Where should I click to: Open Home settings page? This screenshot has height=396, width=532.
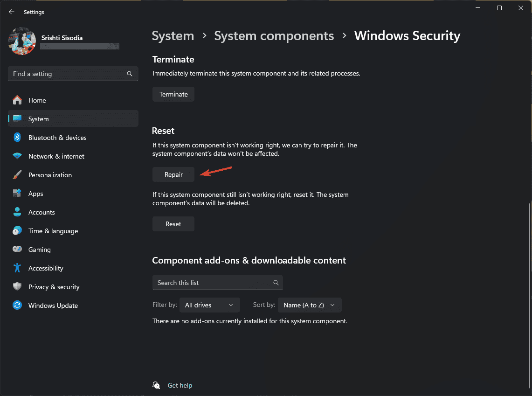[73, 100]
